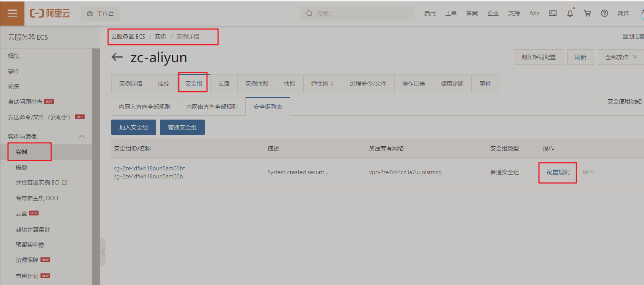The width and height of the screenshot is (644, 285).
Task: Collapse the sidebar with the side handle
Action: pyautogui.click(x=102, y=252)
